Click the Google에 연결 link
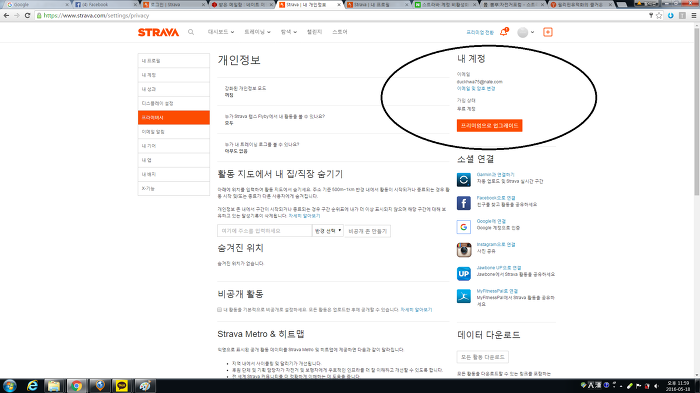 [491, 221]
